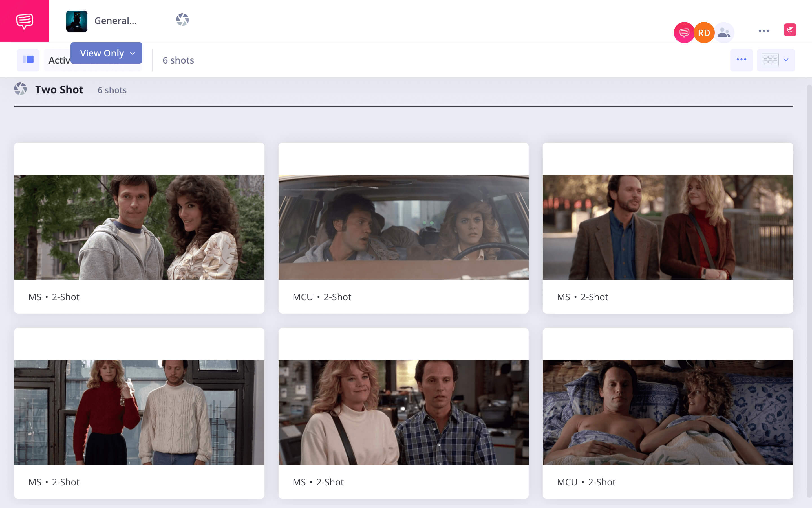Click the grid layout view icon
The width and height of the screenshot is (812, 508).
770,60
